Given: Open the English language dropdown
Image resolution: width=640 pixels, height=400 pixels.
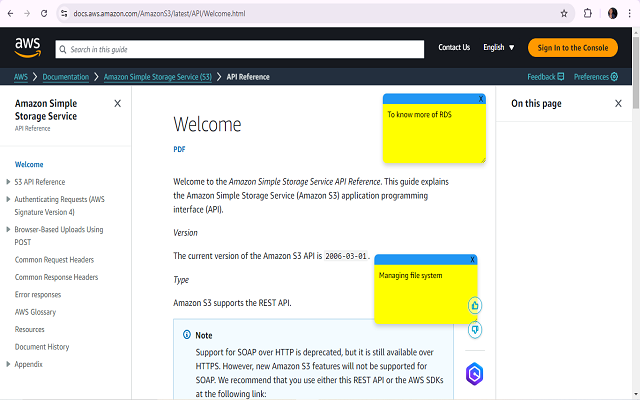Looking at the screenshot, I should 498,47.
